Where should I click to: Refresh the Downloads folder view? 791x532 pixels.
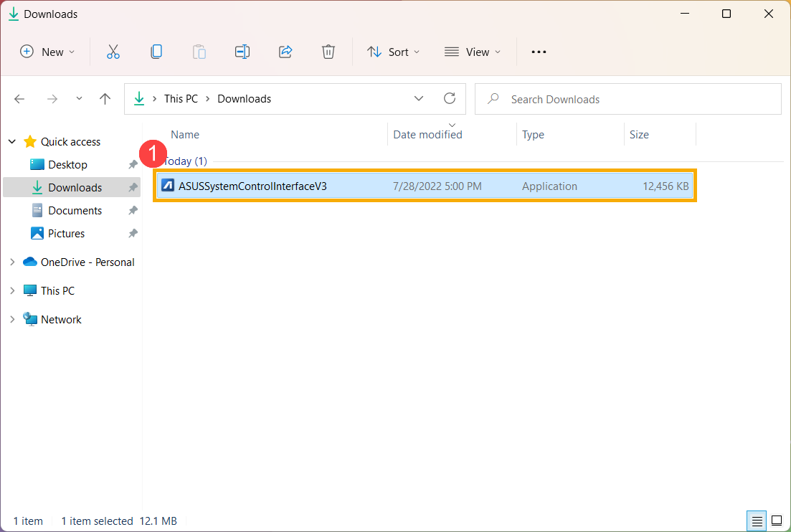click(x=450, y=98)
